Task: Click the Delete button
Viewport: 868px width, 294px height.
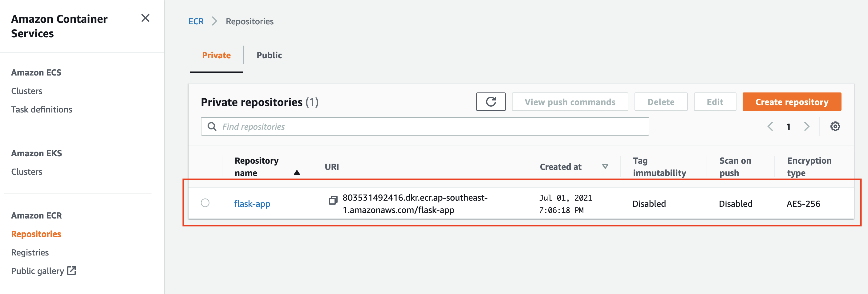Action: point(661,101)
